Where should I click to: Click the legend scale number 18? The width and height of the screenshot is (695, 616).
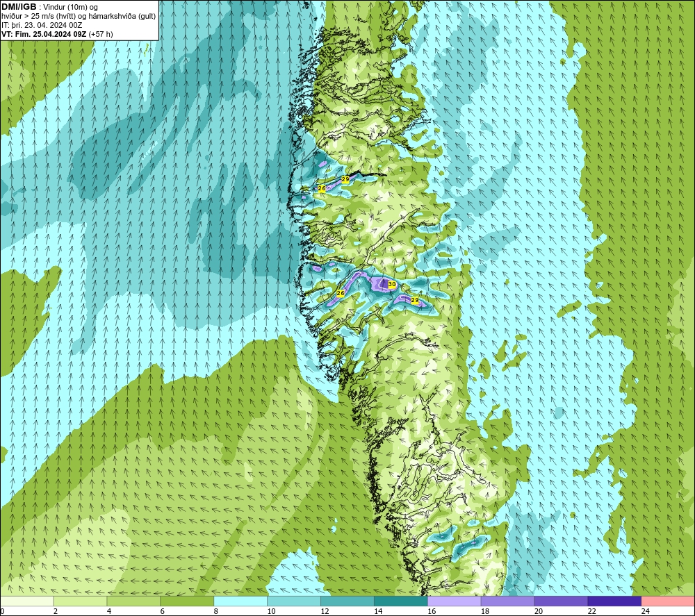click(485, 611)
